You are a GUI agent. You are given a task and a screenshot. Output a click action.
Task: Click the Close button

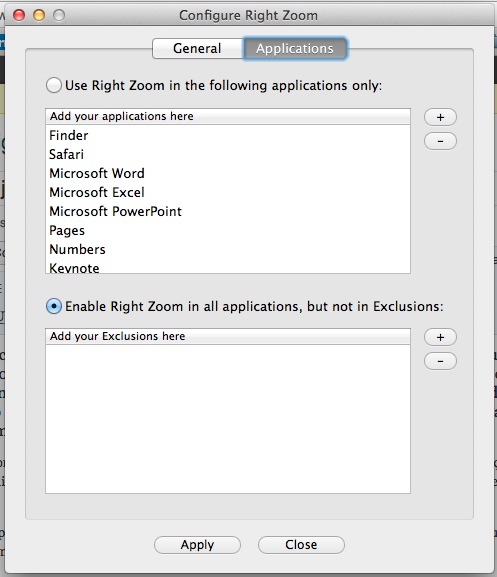[x=301, y=545]
